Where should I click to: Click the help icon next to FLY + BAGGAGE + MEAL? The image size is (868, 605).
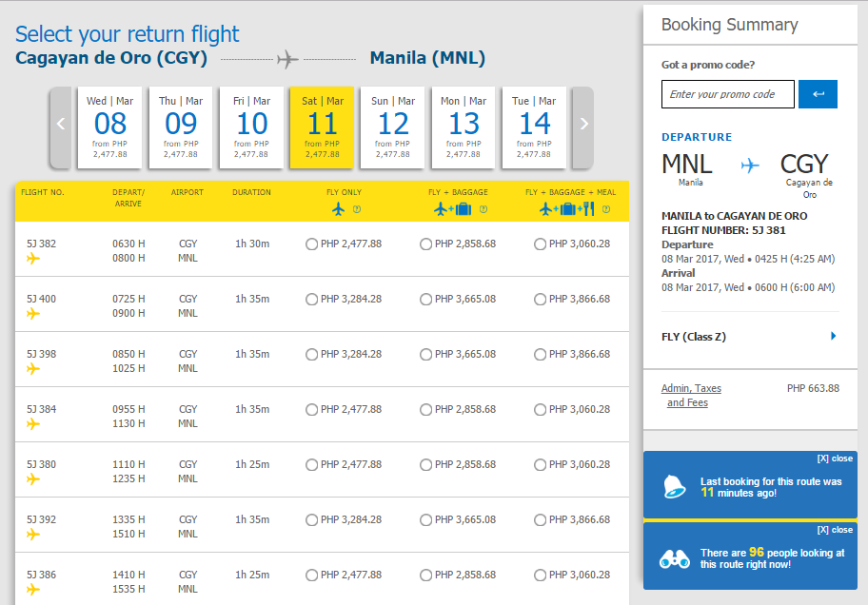(x=605, y=208)
